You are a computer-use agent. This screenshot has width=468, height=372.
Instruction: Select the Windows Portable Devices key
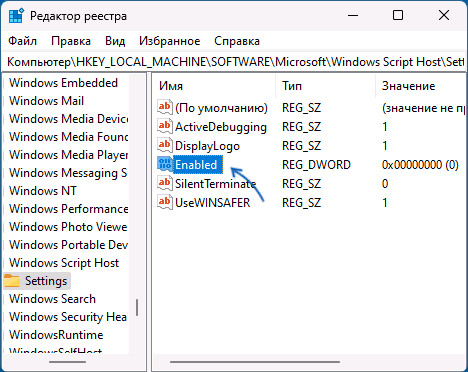tap(68, 245)
